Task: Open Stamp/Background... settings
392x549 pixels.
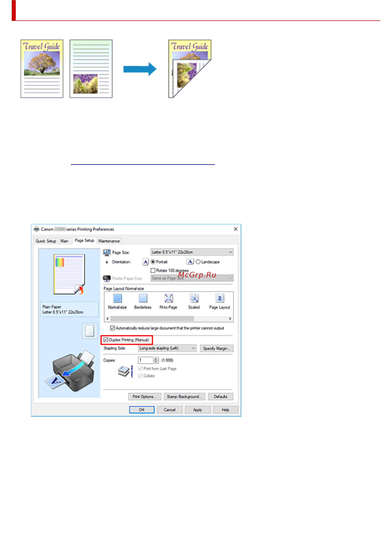Action: (184, 397)
